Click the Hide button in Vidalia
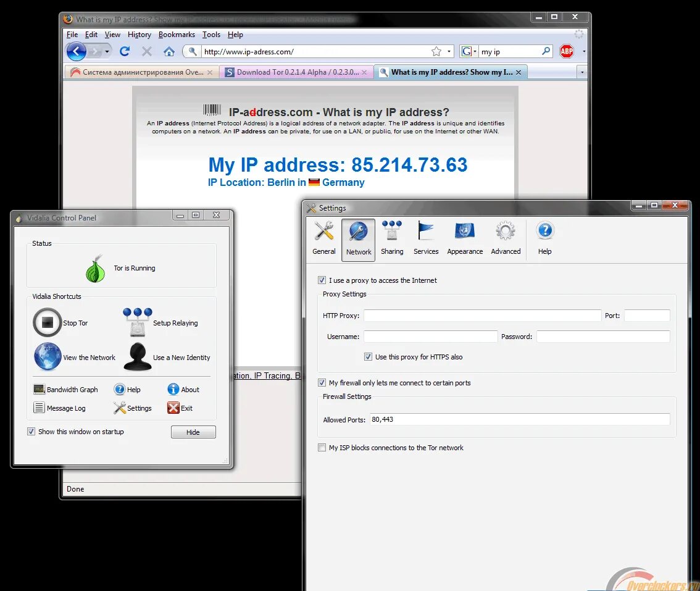 click(193, 432)
